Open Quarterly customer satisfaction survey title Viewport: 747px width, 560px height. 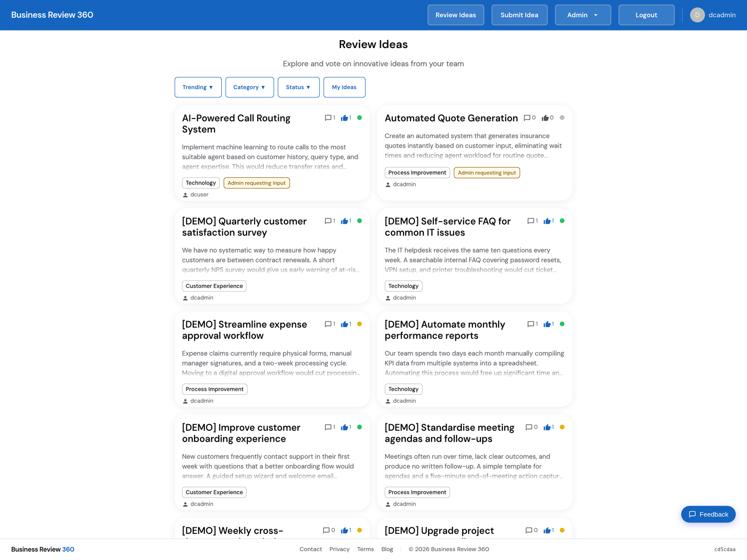pyautogui.click(x=244, y=227)
